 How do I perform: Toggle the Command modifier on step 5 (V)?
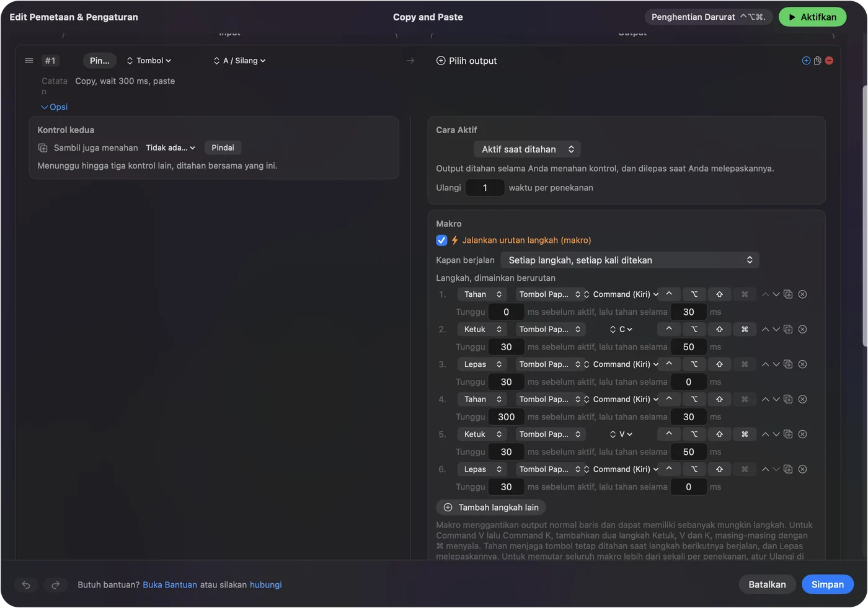tap(745, 434)
